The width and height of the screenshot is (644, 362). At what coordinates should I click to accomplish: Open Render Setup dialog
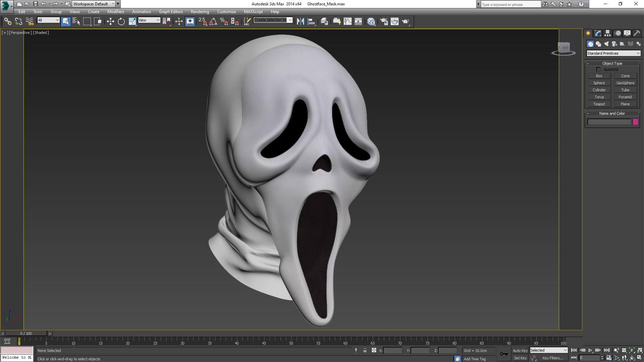[384, 21]
